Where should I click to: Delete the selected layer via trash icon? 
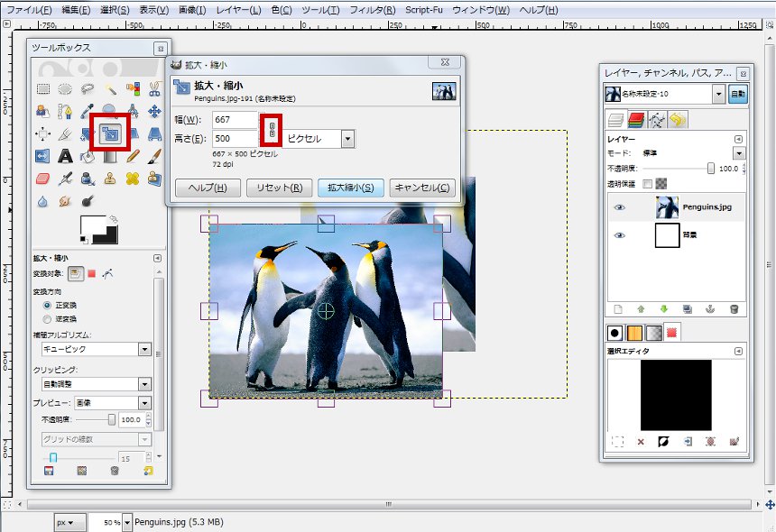734,309
